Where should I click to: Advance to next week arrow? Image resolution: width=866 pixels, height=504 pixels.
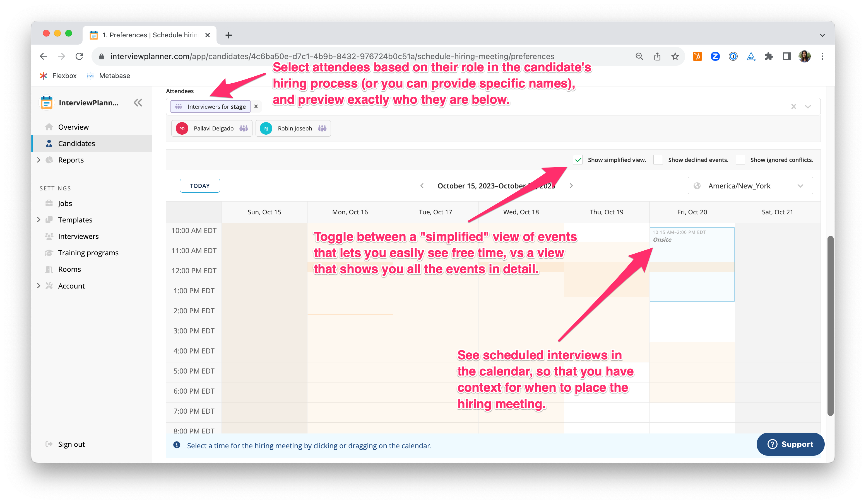[x=571, y=186]
